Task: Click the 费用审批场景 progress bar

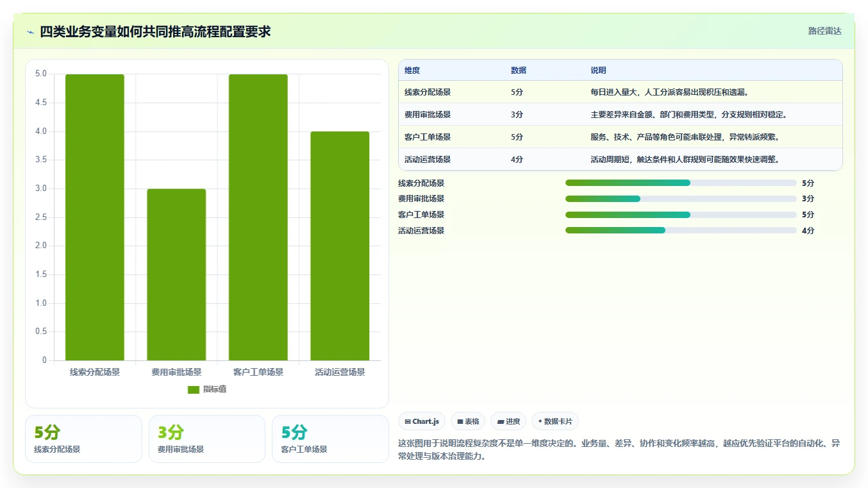Action: [x=681, y=199]
